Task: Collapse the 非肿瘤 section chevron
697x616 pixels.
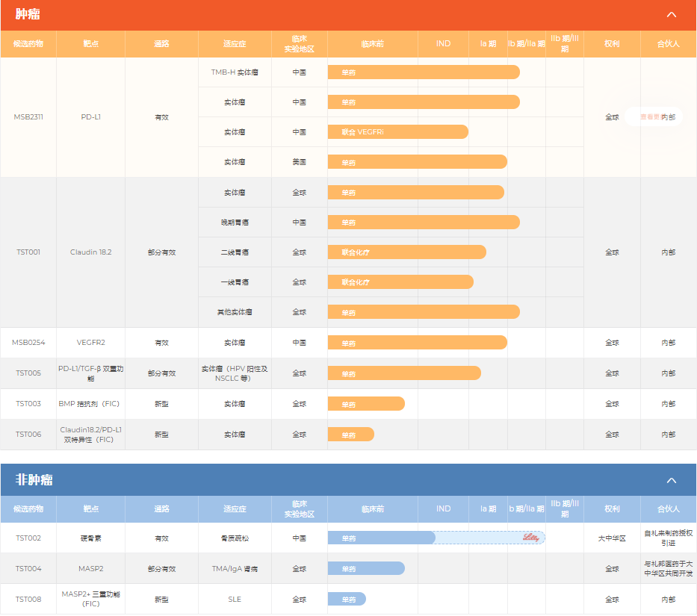Action: (x=671, y=480)
